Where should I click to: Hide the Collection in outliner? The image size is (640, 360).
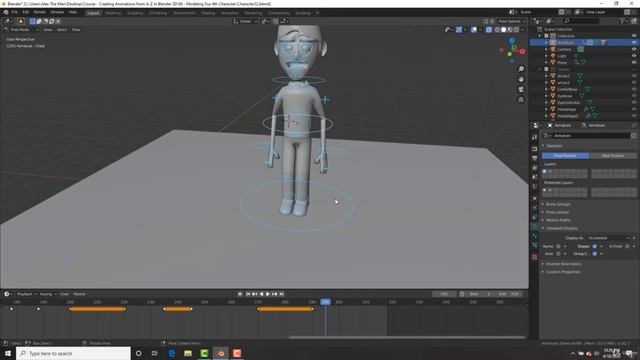[634, 36]
